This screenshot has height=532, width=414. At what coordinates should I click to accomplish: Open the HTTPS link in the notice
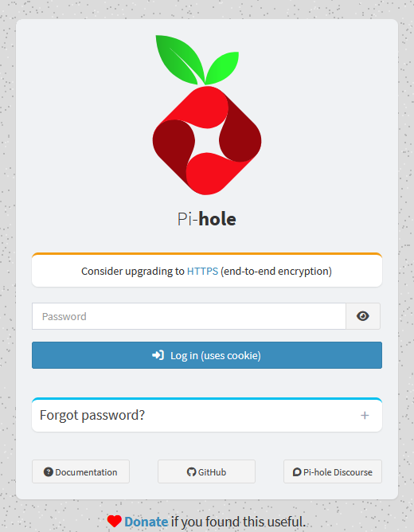coord(202,271)
